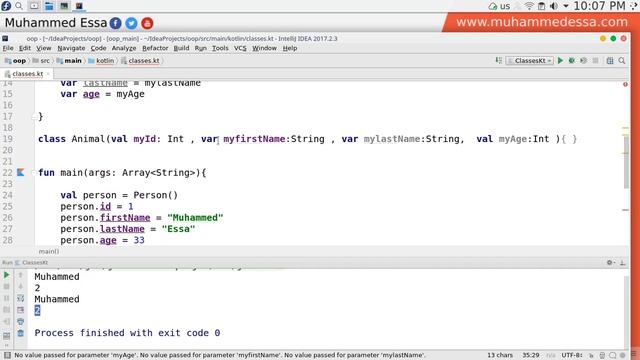Open the View menu
640x360 pixels.
pyautogui.click(x=44, y=48)
